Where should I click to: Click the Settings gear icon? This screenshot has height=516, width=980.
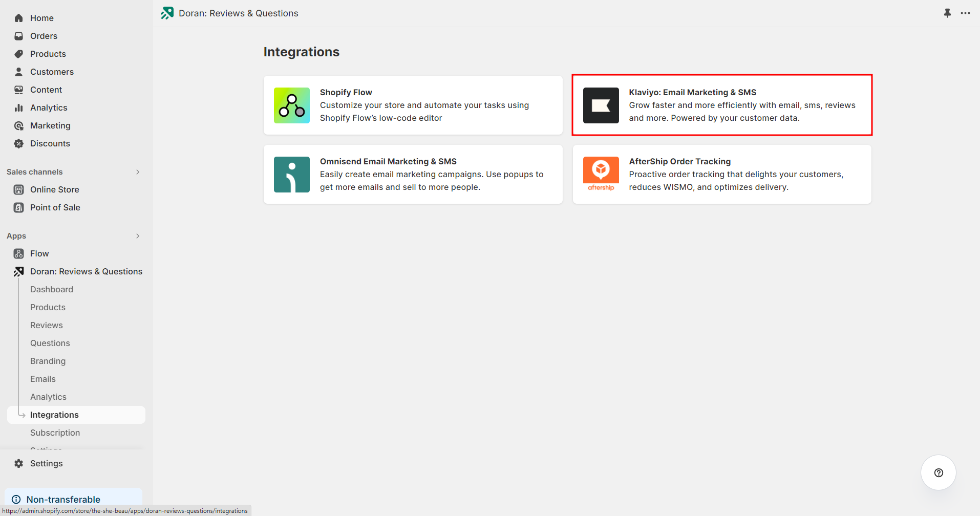tap(19, 463)
